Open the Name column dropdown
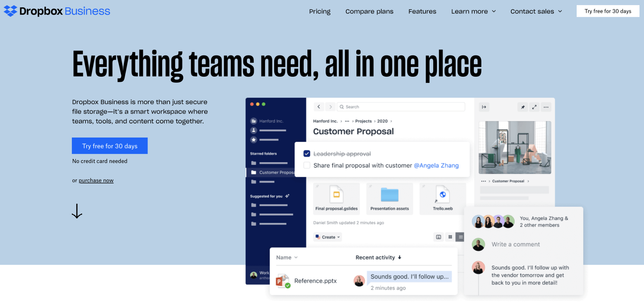Image resolution: width=644 pixels, height=308 pixels. click(x=287, y=257)
